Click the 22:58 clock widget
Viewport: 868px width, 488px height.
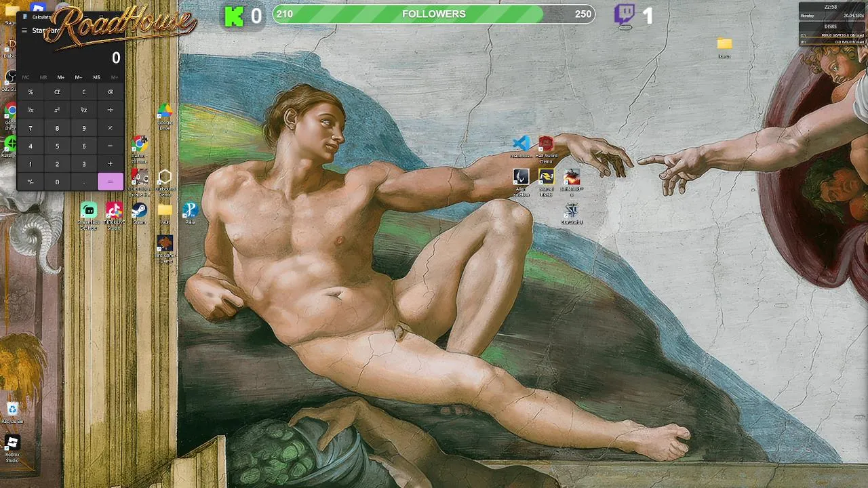831,11
